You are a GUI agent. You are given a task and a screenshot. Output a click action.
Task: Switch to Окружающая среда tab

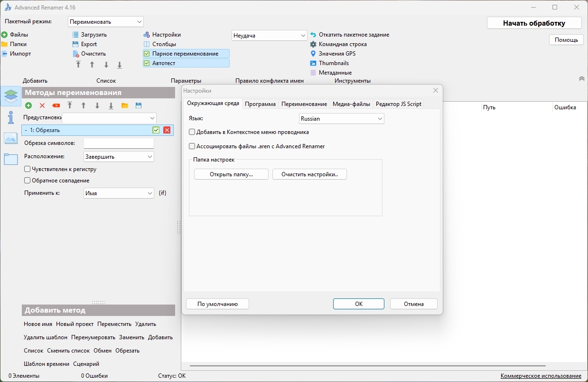(213, 104)
